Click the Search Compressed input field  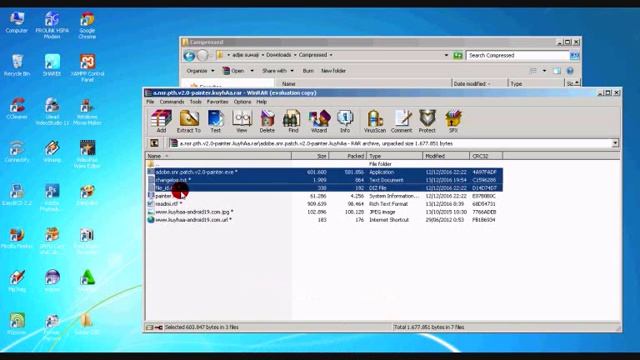pos(518,55)
